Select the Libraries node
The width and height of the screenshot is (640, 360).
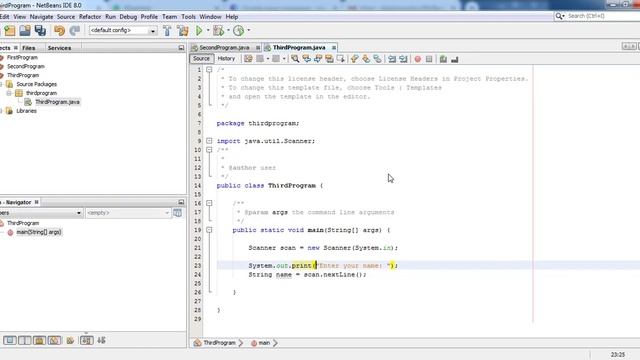click(26, 111)
